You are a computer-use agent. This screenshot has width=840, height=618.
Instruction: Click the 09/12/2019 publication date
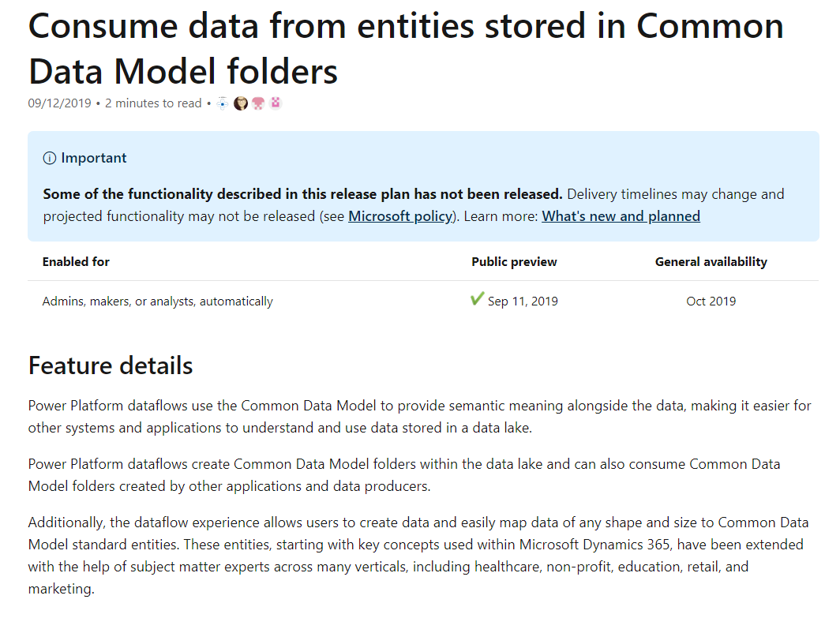click(59, 103)
